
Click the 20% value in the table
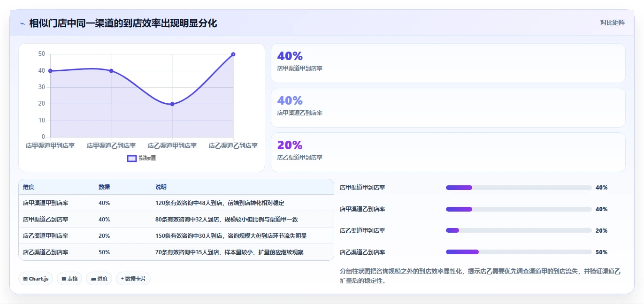[x=104, y=236]
